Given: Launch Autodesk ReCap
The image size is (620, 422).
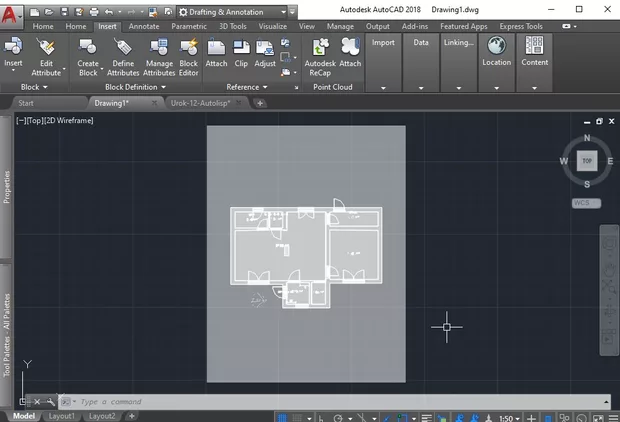Looking at the screenshot, I should point(320,47).
